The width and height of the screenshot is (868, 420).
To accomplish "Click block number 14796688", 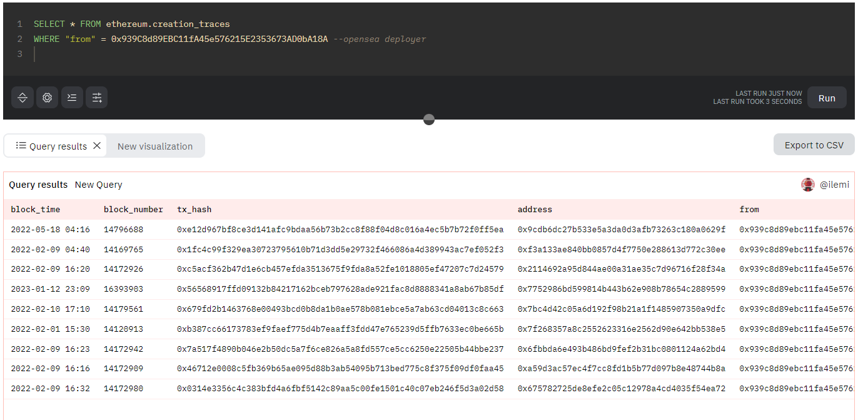I will coord(123,230).
